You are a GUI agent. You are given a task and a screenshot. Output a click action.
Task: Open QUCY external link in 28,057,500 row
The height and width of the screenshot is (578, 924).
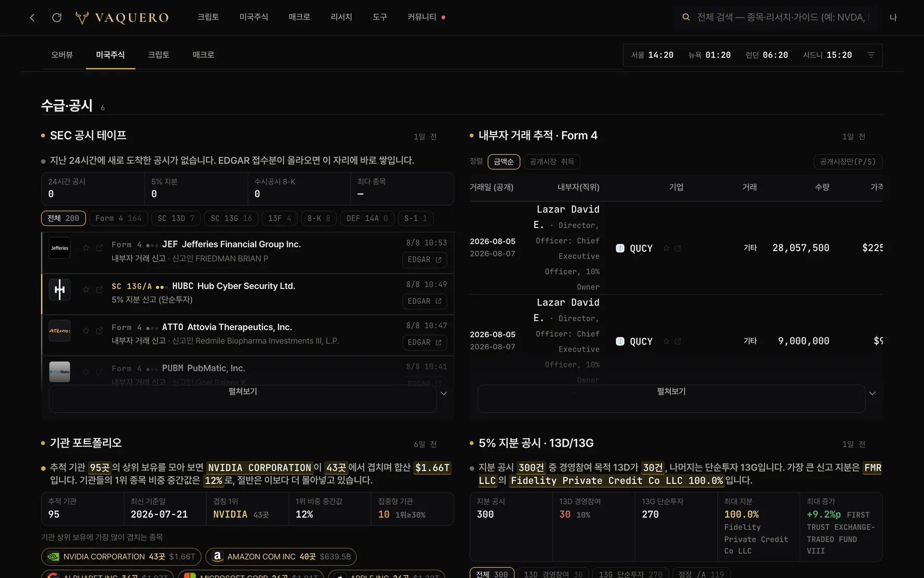tap(678, 249)
